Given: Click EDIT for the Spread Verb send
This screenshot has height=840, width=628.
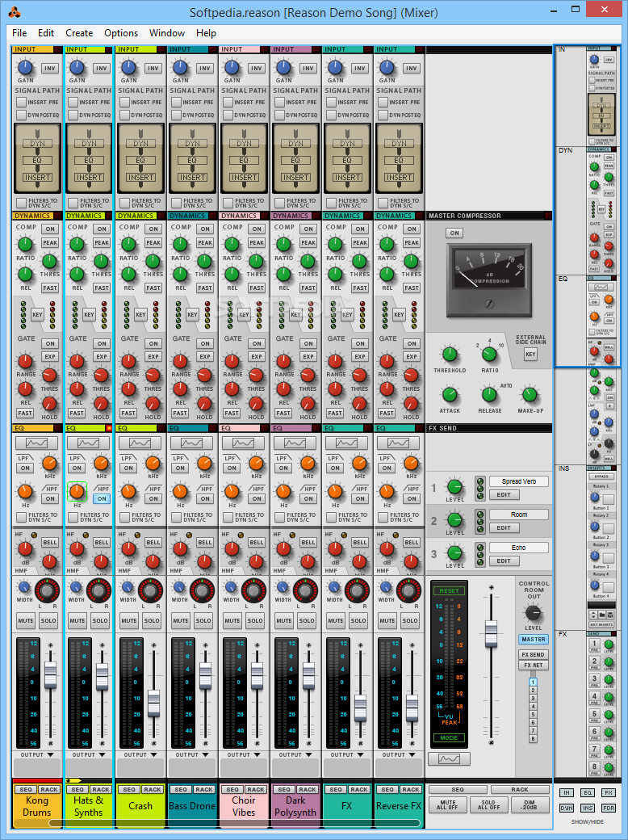Looking at the screenshot, I should [504, 494].
